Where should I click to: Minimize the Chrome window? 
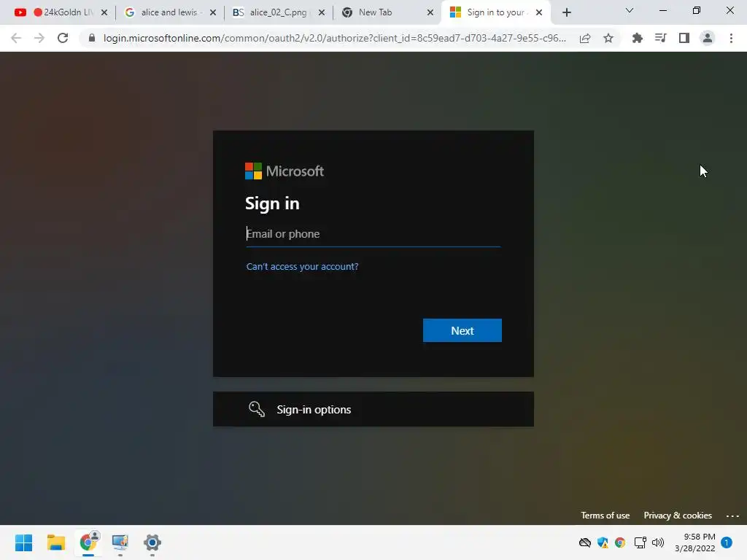click(x=662, y=10)
